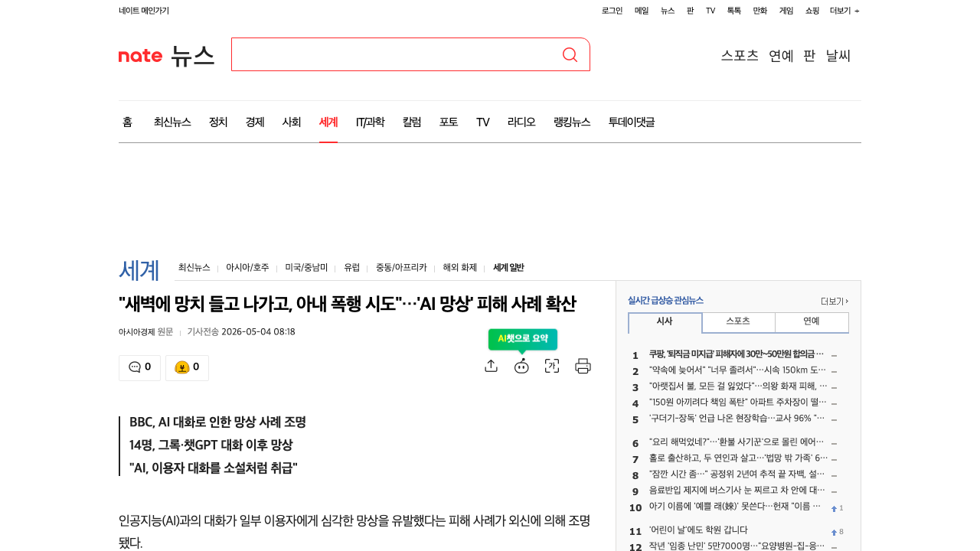The image size is (980, 551).
Task: Select 세계 일반 submenu
Action: [x=508, y=268]
